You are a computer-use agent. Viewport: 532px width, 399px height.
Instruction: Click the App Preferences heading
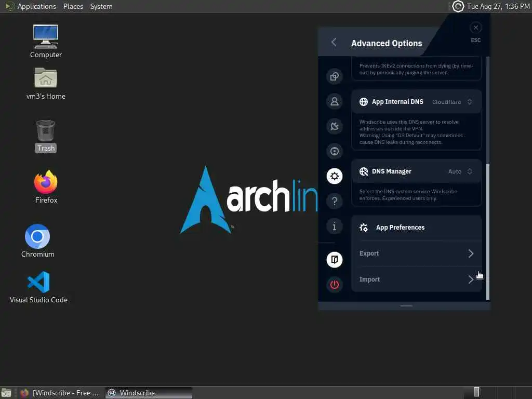click(x=400, y=228)
